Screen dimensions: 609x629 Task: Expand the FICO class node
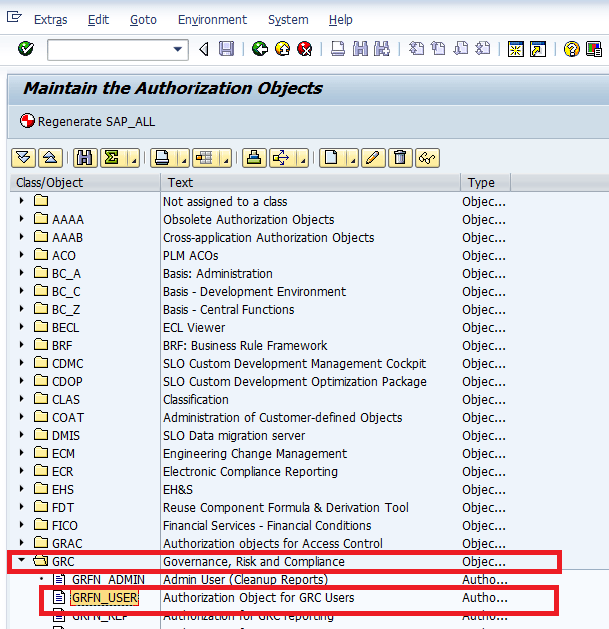(x=22, y=525)
